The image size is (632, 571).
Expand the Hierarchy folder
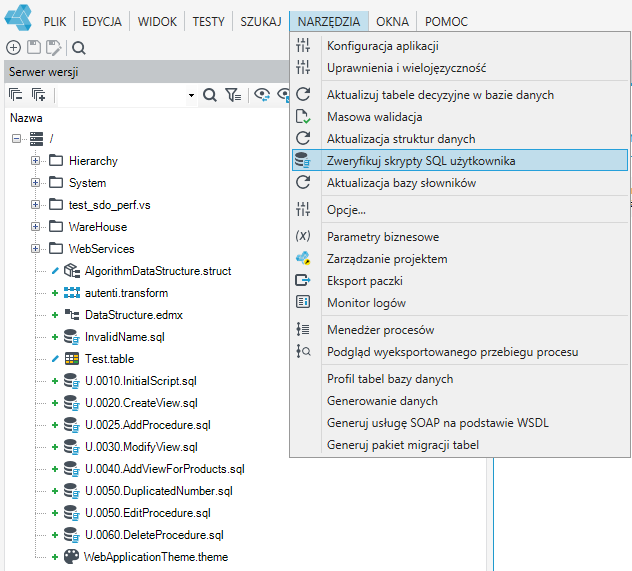click(35, 161)
